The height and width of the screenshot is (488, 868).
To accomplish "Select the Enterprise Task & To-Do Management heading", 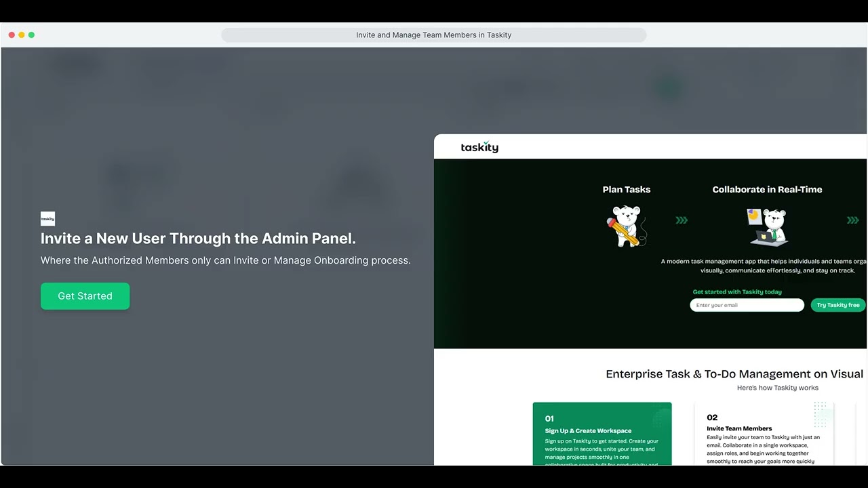I will pos(734,374).
